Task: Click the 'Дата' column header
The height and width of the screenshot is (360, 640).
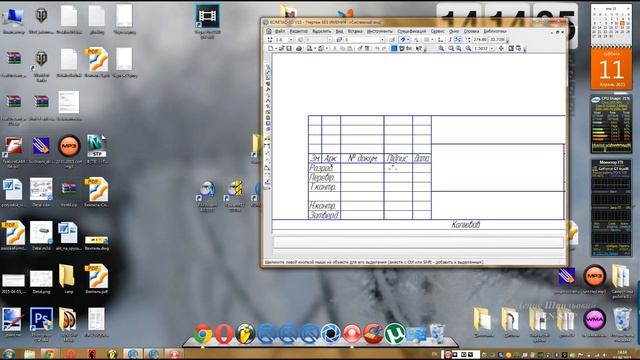Action: point(422,158)
